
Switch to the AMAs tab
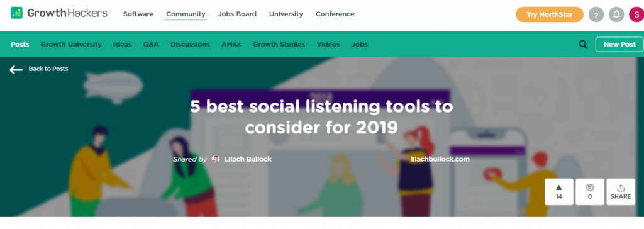(231, 45)
